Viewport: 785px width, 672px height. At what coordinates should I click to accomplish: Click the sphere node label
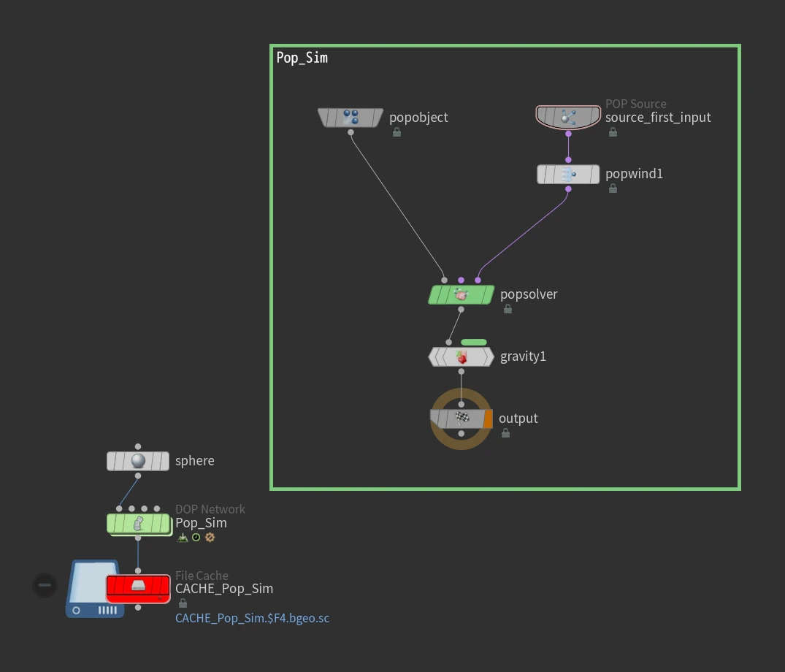coord(195,461)
